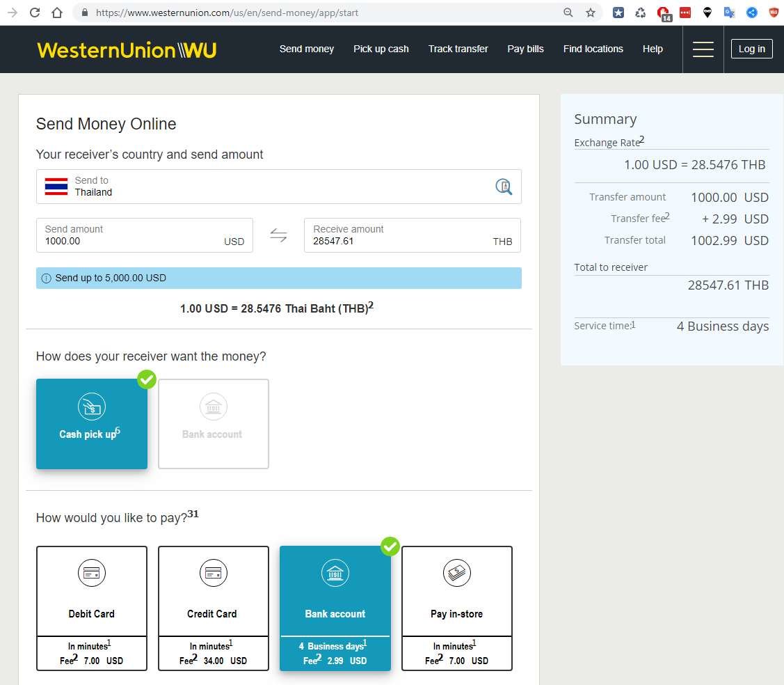Image resolution: width=784 pixels, height=685 pixels.
Task: Click the + 2.99 USD transfer fee value
Action: [735, 219]
